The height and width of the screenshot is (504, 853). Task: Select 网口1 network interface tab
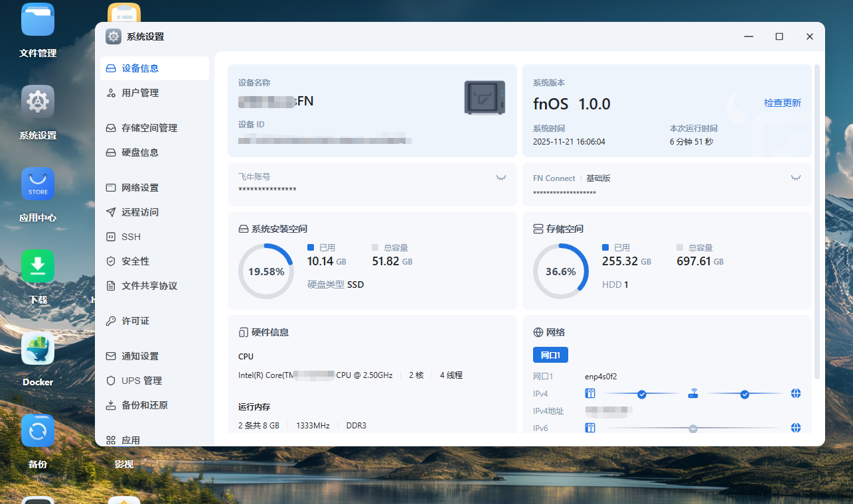550,355
